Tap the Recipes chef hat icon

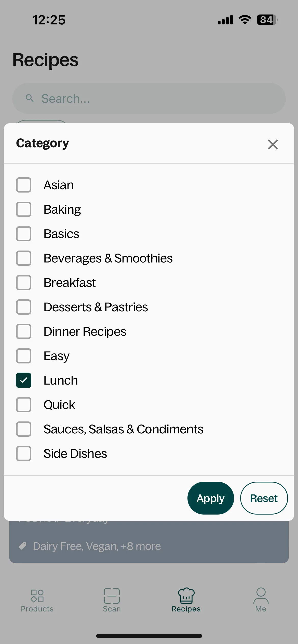click(186, 596)
